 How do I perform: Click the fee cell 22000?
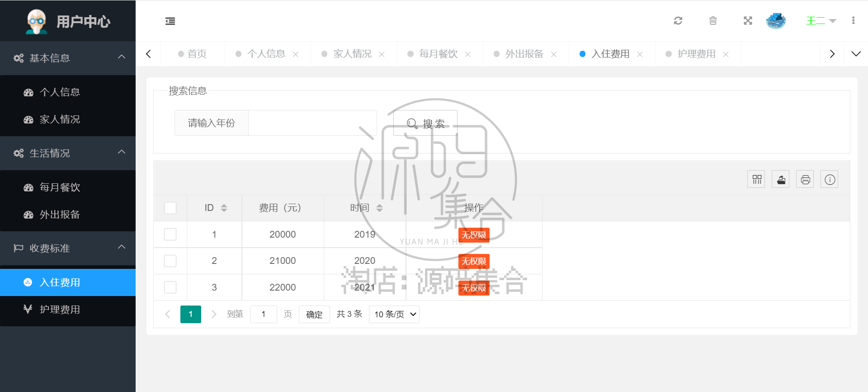(x=283, y=287)
